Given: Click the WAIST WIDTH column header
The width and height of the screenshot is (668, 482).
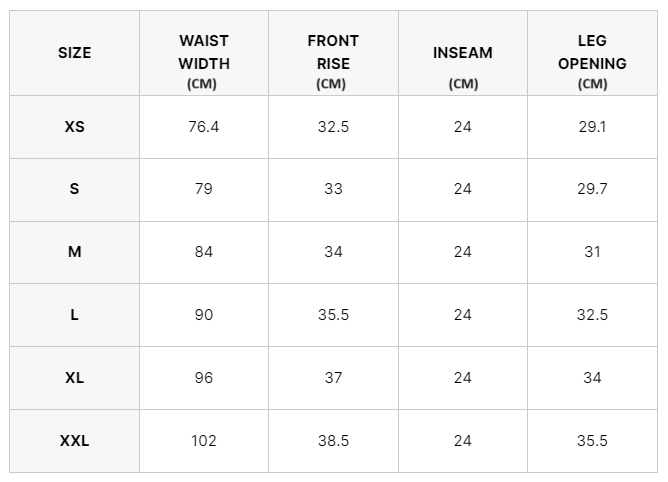Looking at the screenshot, I should 203,52.
